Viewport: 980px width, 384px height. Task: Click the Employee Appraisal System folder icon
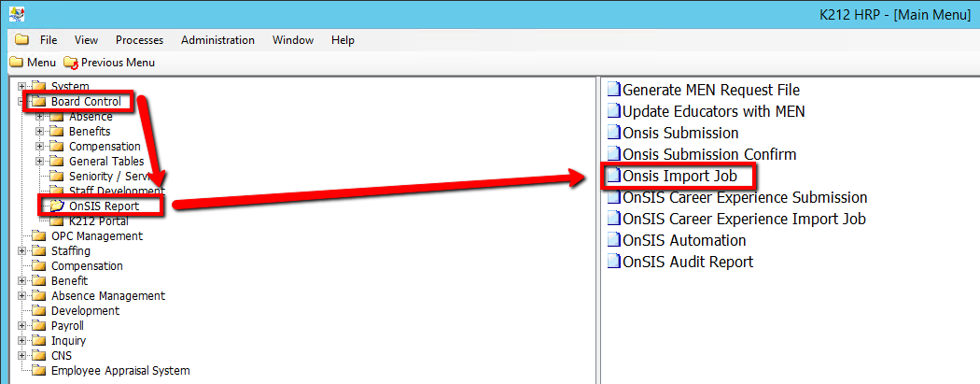tap(39, 371)
